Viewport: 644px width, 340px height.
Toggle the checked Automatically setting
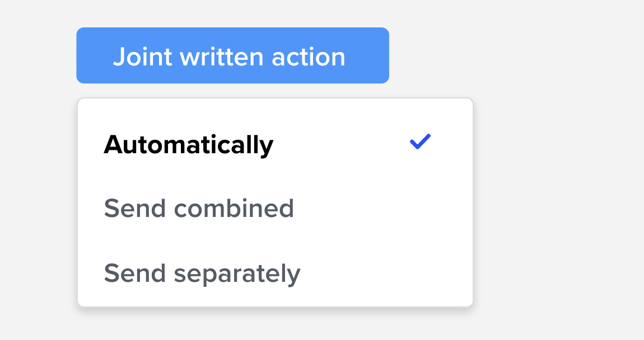[x=189, y=145]
